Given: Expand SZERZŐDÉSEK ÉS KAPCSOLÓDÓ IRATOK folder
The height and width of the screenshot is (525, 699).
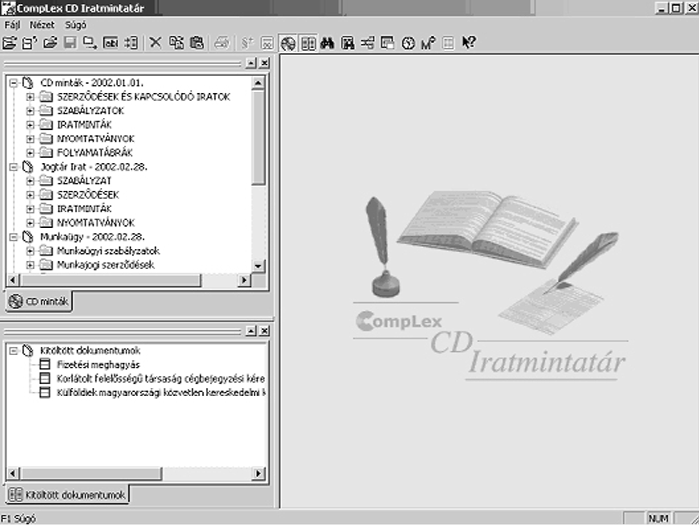Looking at the screenshot, I should tap(30, 97).
